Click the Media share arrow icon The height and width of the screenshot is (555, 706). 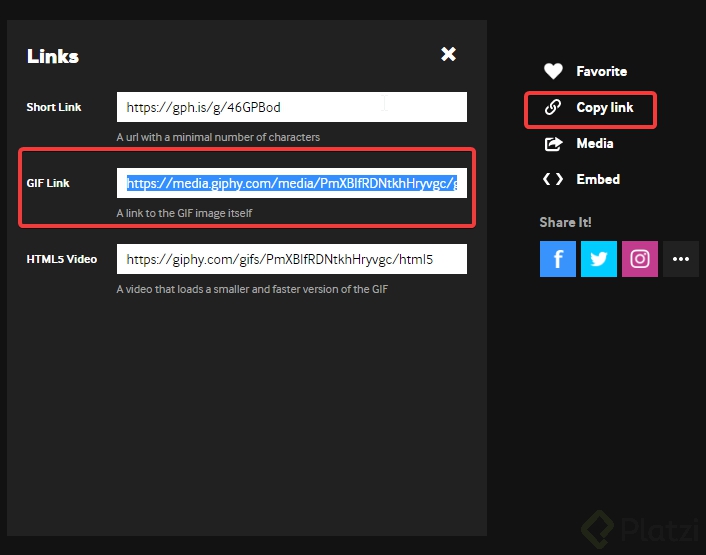coord(553,144)
